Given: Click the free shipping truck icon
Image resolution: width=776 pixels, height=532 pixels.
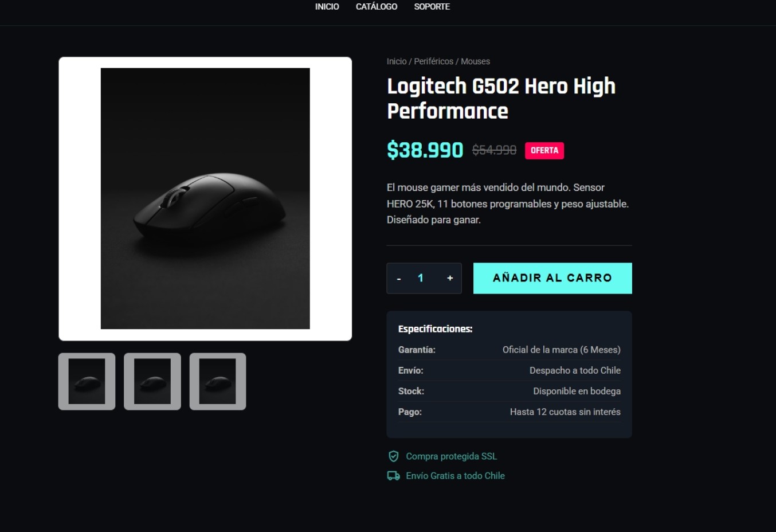Looking at the screenshot, I should 393,475.
